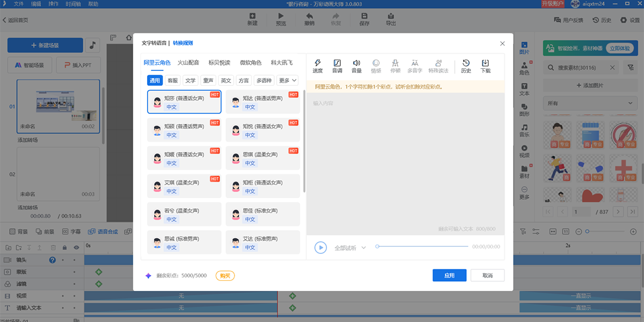
Task: Switch to the 火山配音 tab
Action: pyautogui.click(x=188, y=63)
